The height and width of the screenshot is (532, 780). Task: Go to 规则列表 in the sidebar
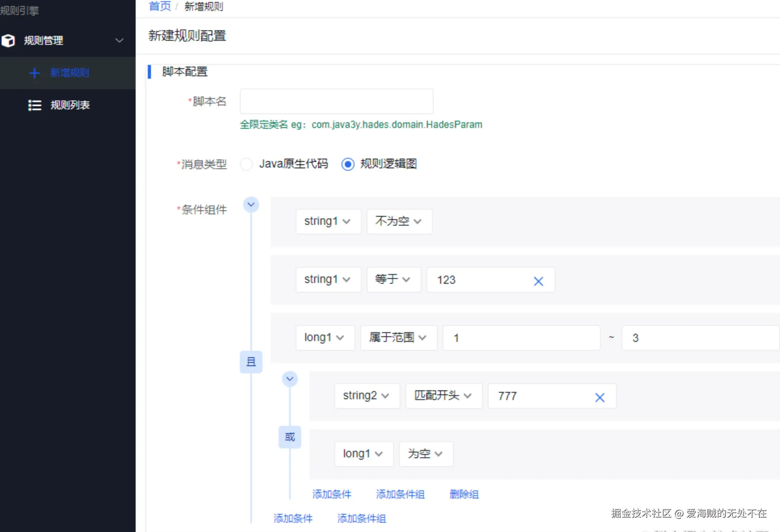click(x=70, y=105)
